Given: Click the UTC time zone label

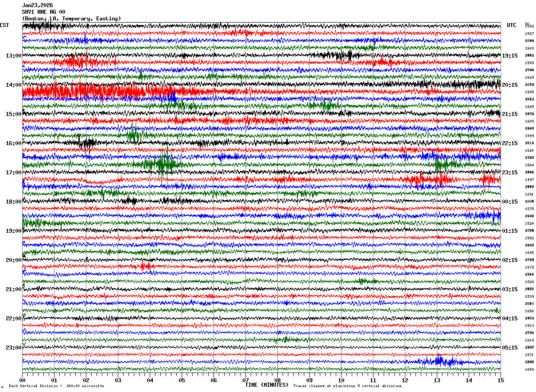Looking at the screenshot, I should tap(512, 25).
